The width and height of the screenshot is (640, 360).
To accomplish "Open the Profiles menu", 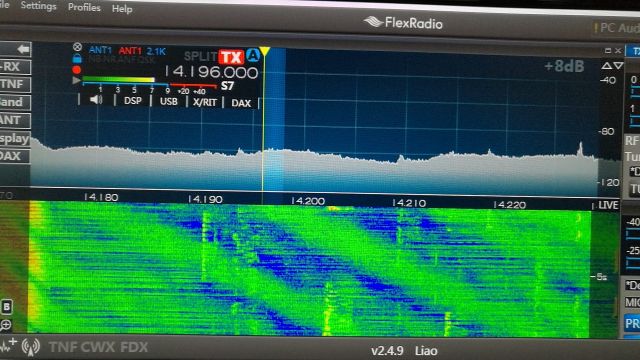I will (x=84, y=7).
